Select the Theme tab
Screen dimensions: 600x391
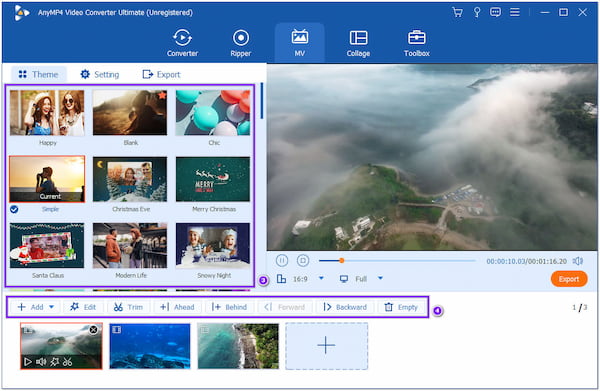click(x=39, y=74)
